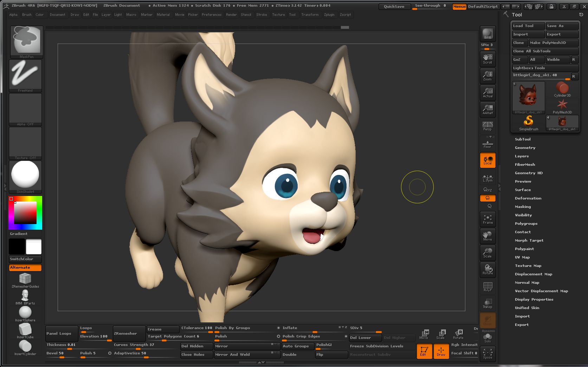This screenshot has height=367, width=588.
Task: Select the Persp perspective icon
Action: click(487, 126)
